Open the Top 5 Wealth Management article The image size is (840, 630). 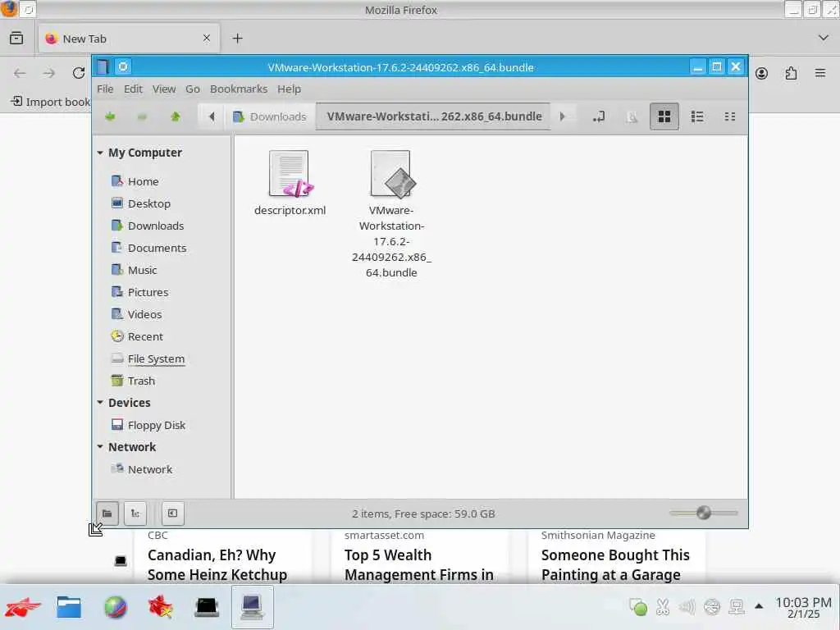[x=419, y=564]
